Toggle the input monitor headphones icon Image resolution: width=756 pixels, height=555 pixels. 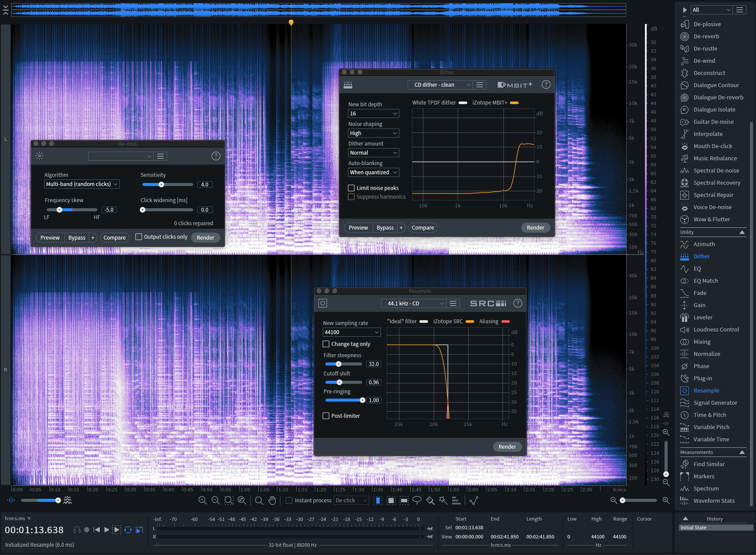point(77,530)
